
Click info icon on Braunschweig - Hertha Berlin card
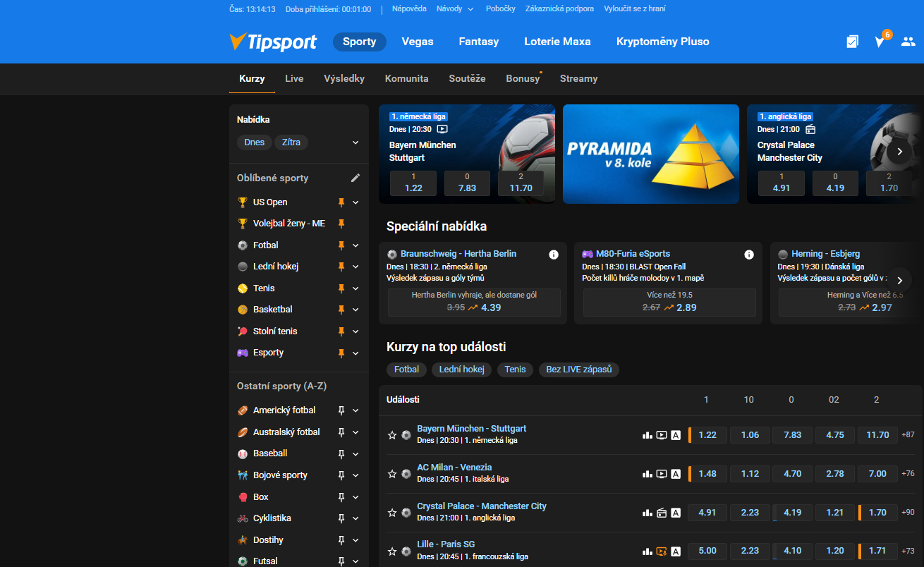[554, 255]
